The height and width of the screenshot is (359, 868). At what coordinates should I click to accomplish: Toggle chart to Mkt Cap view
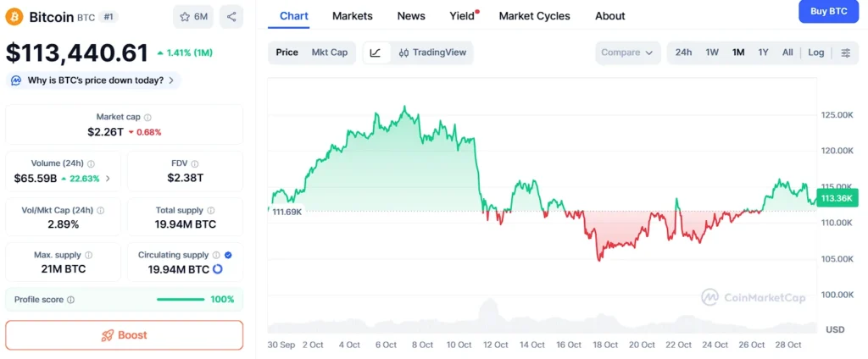pyautogui.click(x=330, y=52)
